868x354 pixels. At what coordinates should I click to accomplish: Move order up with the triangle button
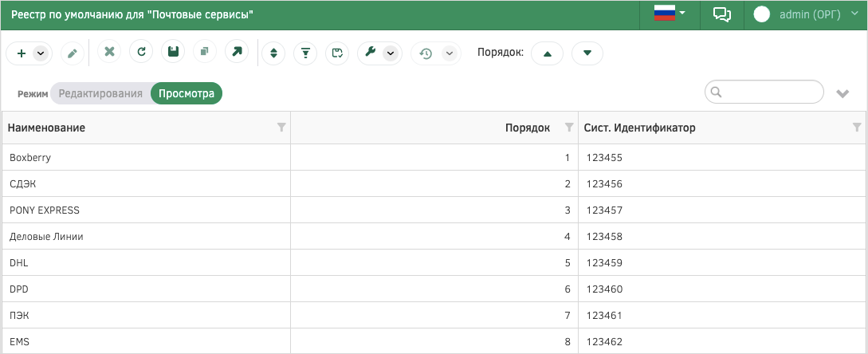tap(547, 53)
